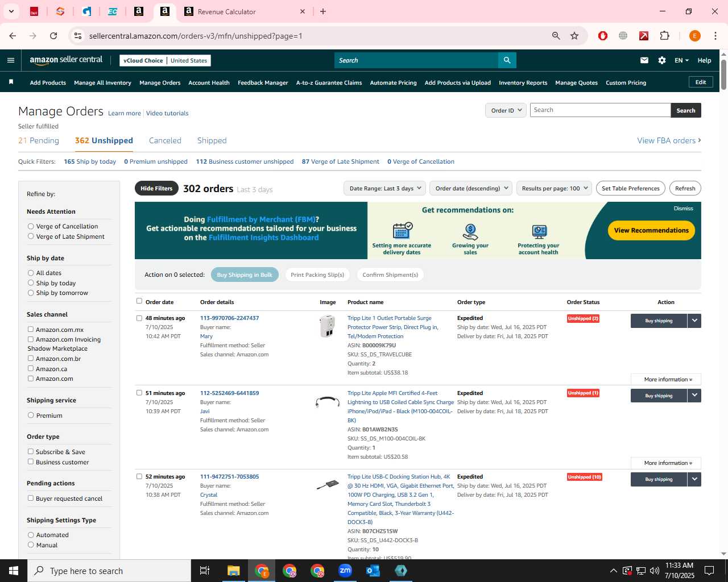Open a new browser tab with plus
The width and height of the screenshot is (728, 582).
click(x=323, y=11)
